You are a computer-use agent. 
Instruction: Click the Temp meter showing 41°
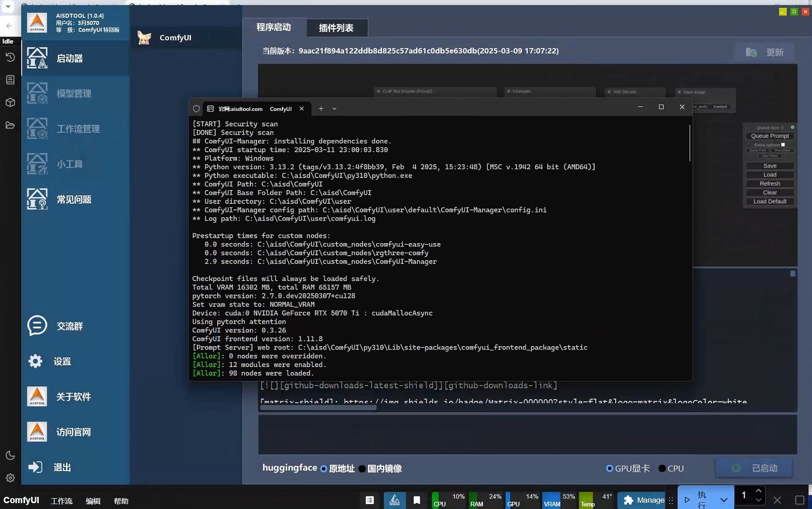[596, 500]
